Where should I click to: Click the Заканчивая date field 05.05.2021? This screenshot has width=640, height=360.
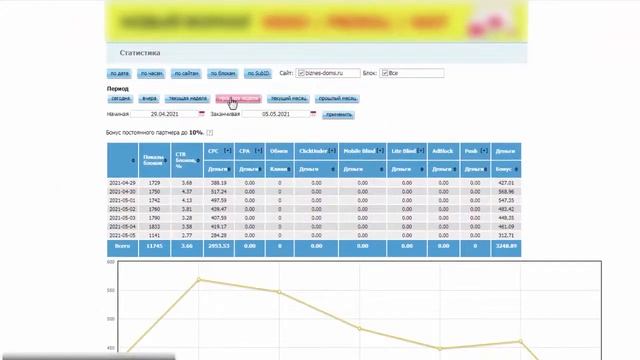pos(276,114)
